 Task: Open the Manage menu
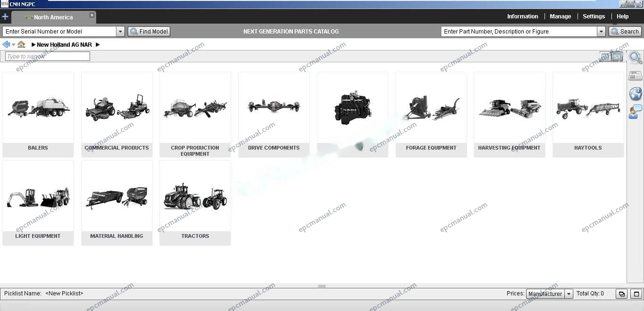tap(560, 17)
